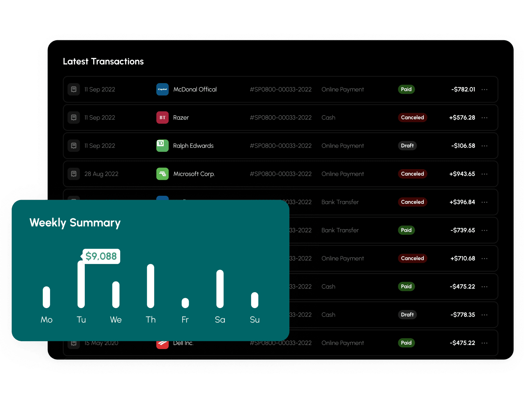Click the Latest Transactions heading
Screen dimensions: 532x399
point(103,61)
